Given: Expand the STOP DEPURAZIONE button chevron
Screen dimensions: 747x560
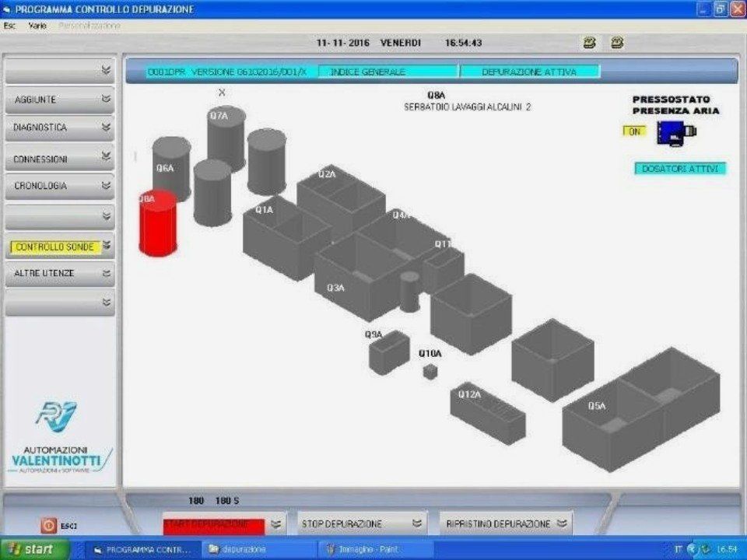Looking at the screenshot, I should pyautogui.click(x=417, y=523).
